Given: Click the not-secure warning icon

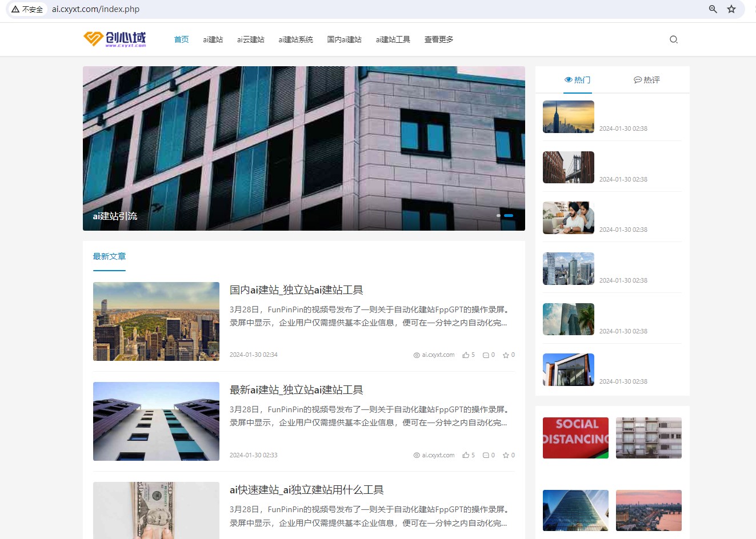Looking at the screenshot, I should pyautogui.click(x=15, y=9).
